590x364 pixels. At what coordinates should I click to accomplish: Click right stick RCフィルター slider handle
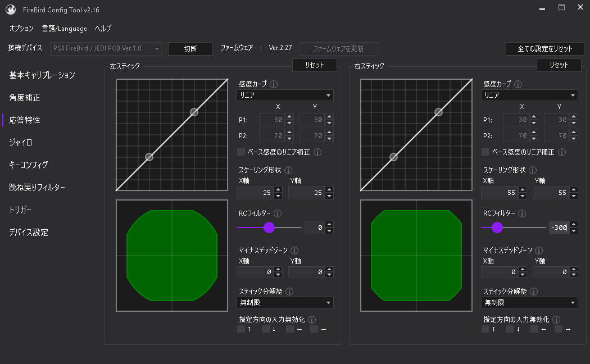497,228
